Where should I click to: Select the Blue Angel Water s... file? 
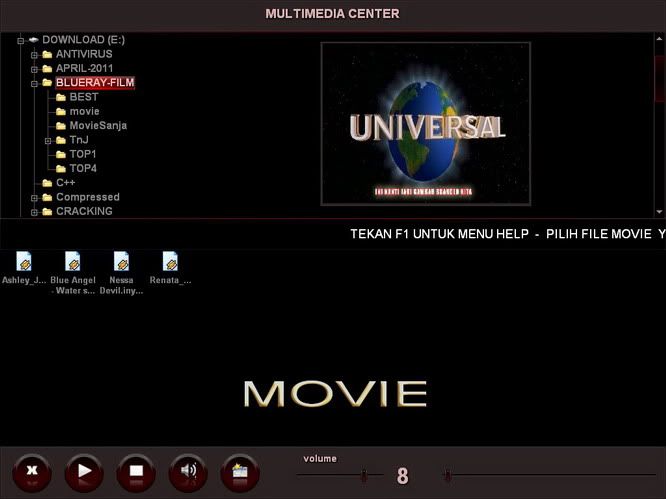coord(73,273)
